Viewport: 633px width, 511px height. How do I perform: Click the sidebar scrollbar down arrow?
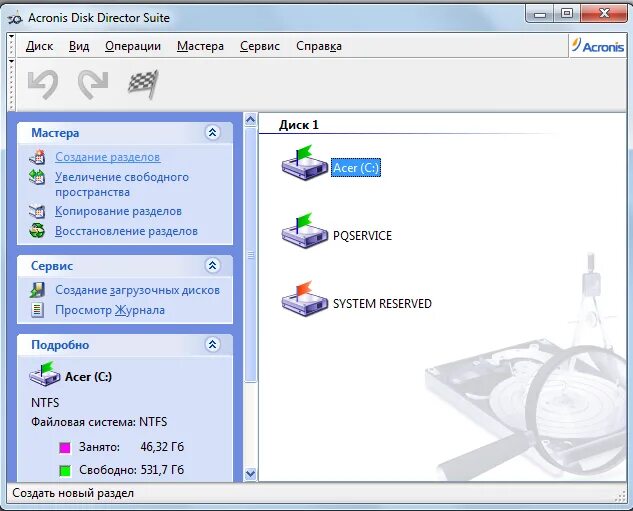(x=250, y=474)
